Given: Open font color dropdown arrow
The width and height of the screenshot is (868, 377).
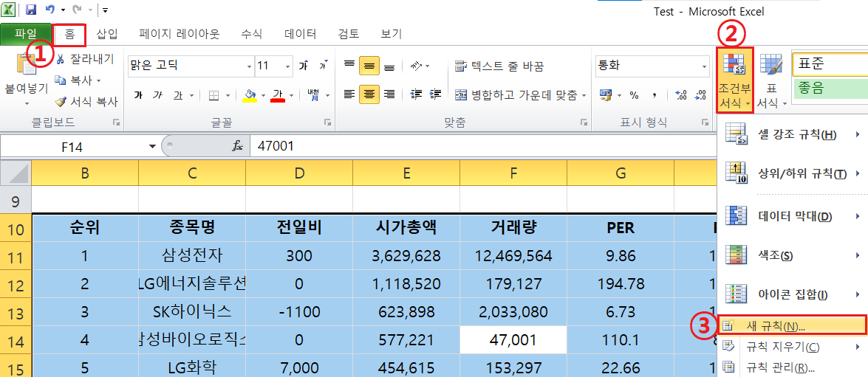Looking at the screenshot, I should [x=291, y=96].
